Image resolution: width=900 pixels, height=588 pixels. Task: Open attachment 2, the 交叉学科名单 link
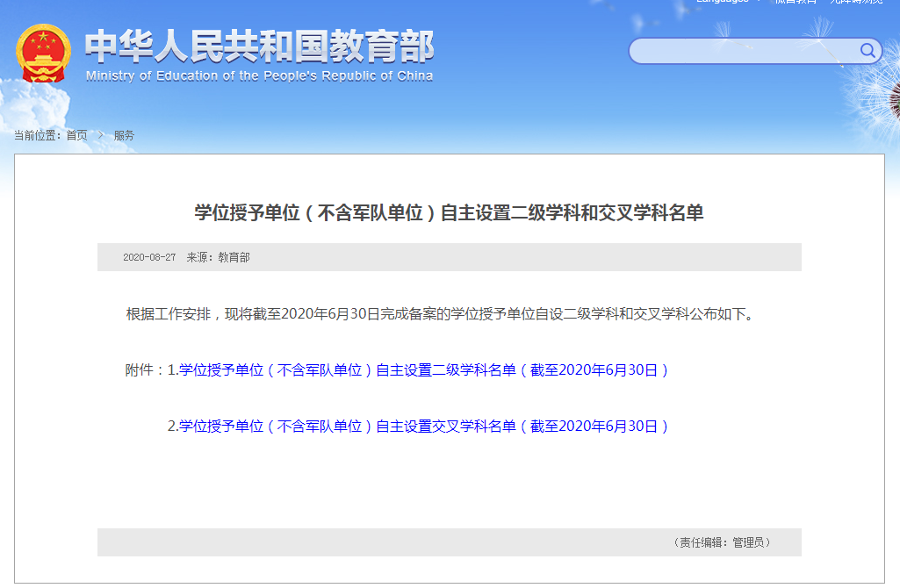(x=424, y=427)
